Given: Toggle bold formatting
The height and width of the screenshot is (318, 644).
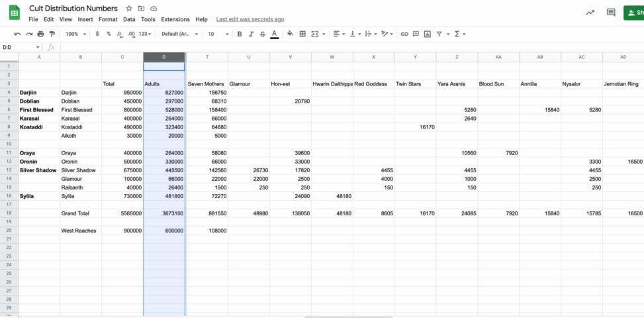Looking at the screenshot, I should [x=240, y=34].
